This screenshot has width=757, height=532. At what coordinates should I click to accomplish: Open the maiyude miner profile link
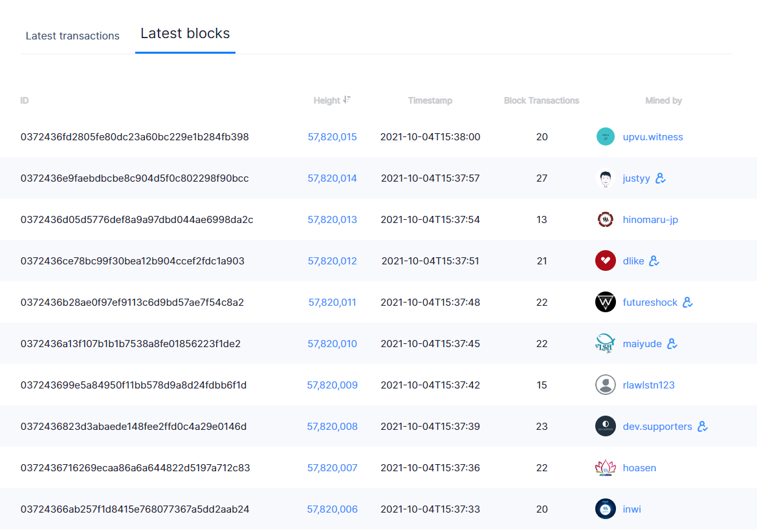point(642,344)
